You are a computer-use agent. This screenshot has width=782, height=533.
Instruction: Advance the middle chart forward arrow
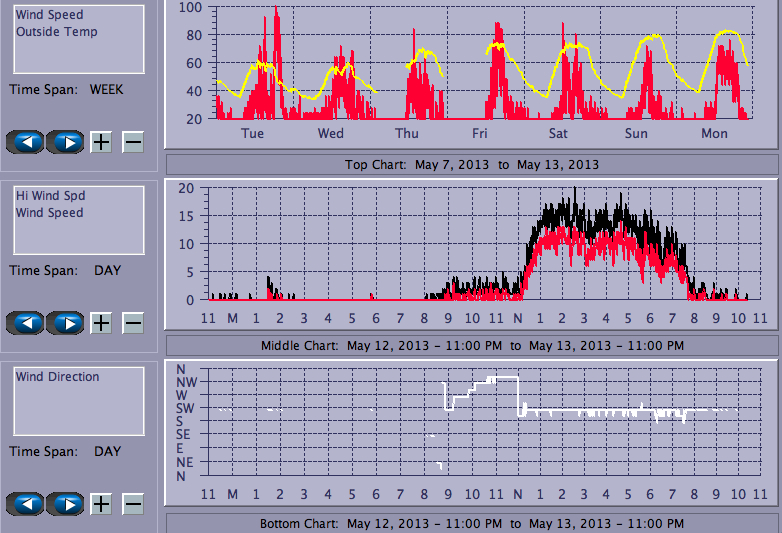coord(65,323)
